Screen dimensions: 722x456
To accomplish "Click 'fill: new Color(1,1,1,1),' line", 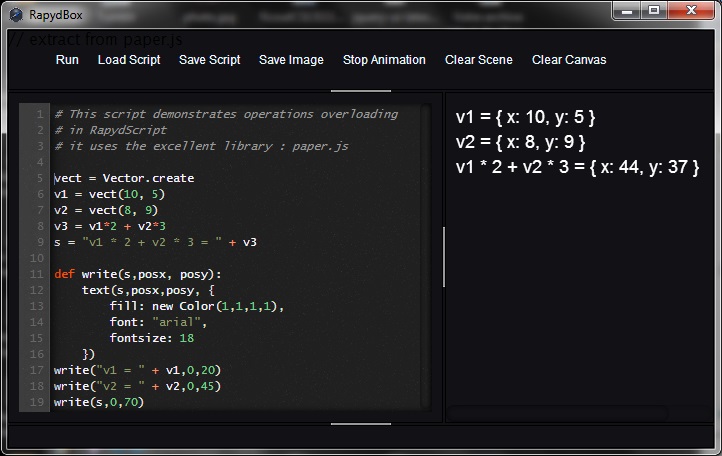I will (x=197, y=306).
